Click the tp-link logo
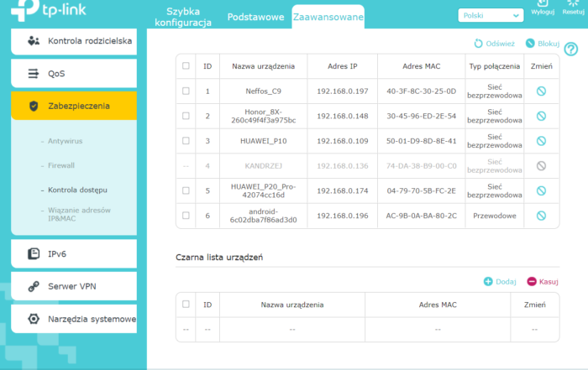This screenshot has height=370, width=588. pos(40,12)
